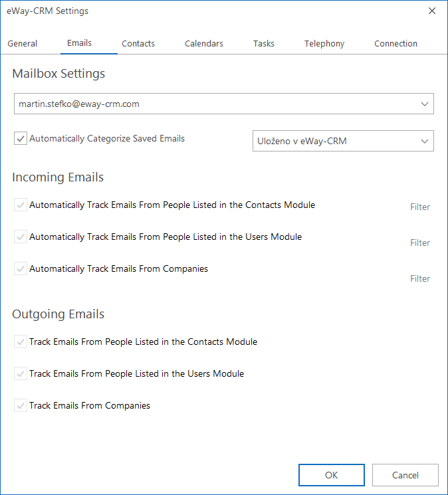Confirm settings with OK button

[x=332, y=475]
